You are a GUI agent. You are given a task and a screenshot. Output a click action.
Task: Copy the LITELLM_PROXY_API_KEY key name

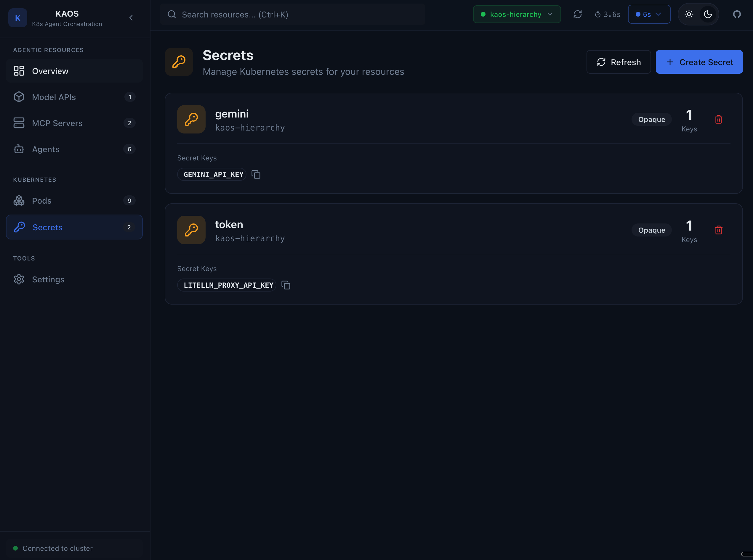pyautogui.click(x=286, y=285)
